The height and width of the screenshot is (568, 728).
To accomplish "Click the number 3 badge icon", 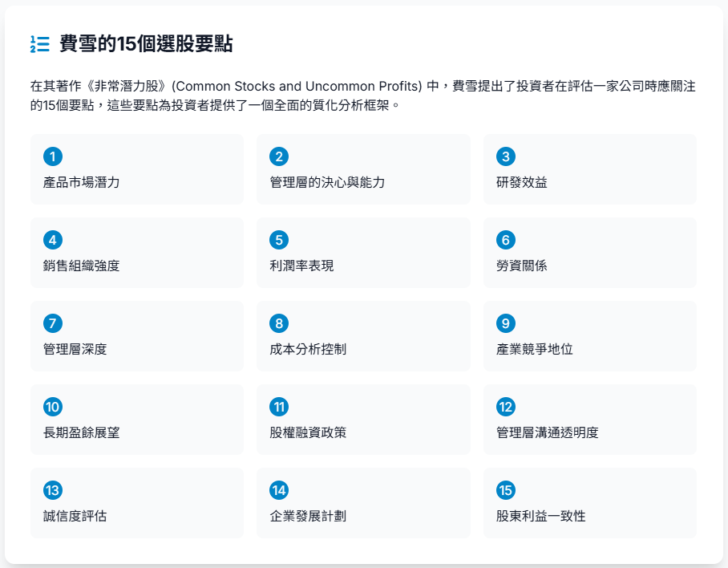I will [506, 156].
